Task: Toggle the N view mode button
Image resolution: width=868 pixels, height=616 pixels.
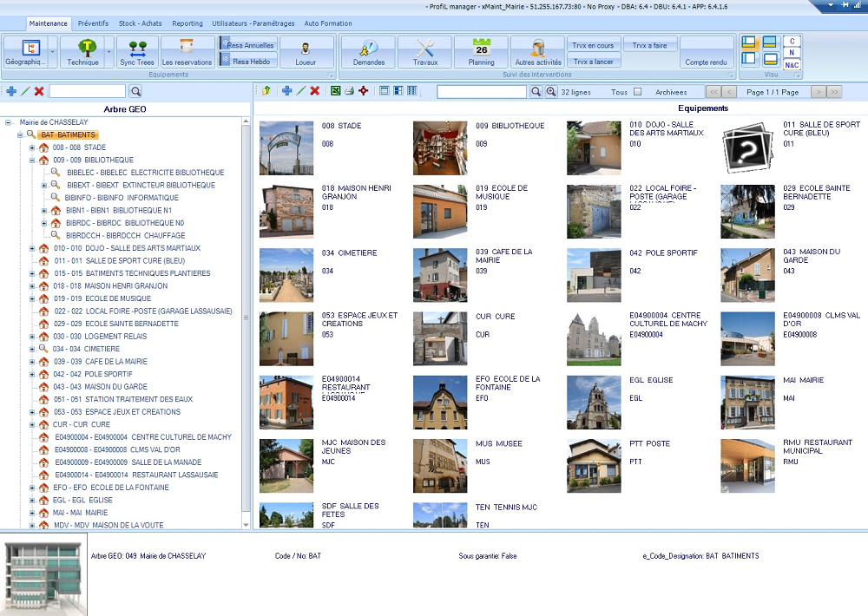Action: click(792, 53)
